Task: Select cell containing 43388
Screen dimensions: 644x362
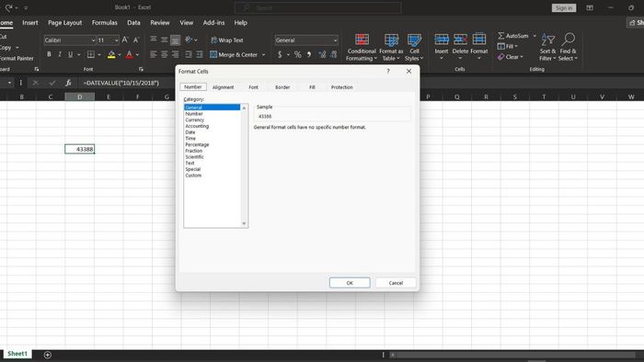Action: pos(80,149)
